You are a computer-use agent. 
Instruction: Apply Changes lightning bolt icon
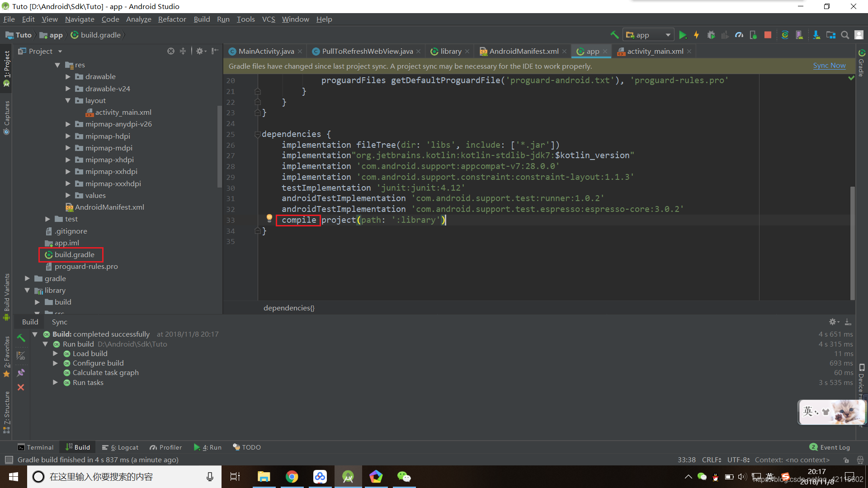pos(696,35)
